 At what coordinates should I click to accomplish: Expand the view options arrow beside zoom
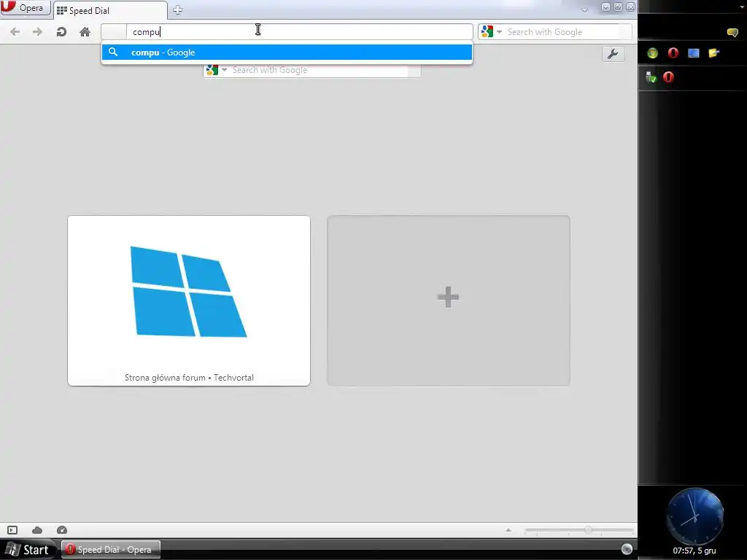coord(508,530)
